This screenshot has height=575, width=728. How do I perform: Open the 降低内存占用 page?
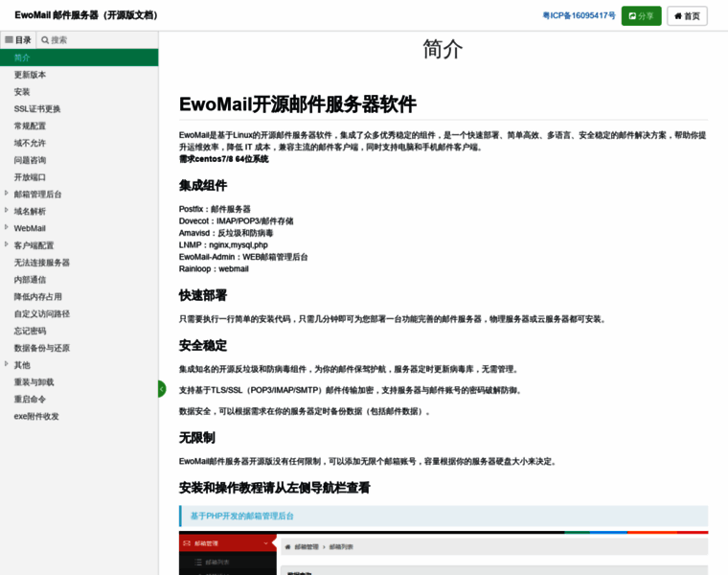click(37, 297)
